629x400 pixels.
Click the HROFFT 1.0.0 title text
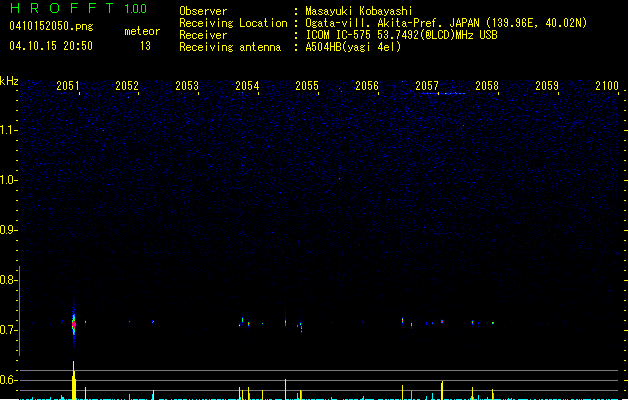(78, 8)
